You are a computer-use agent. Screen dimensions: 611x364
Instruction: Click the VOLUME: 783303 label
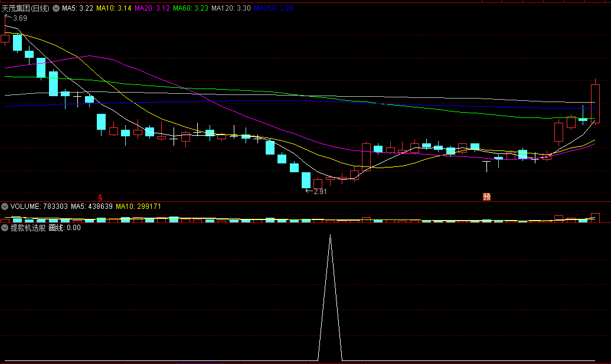(x=39, y=206)
